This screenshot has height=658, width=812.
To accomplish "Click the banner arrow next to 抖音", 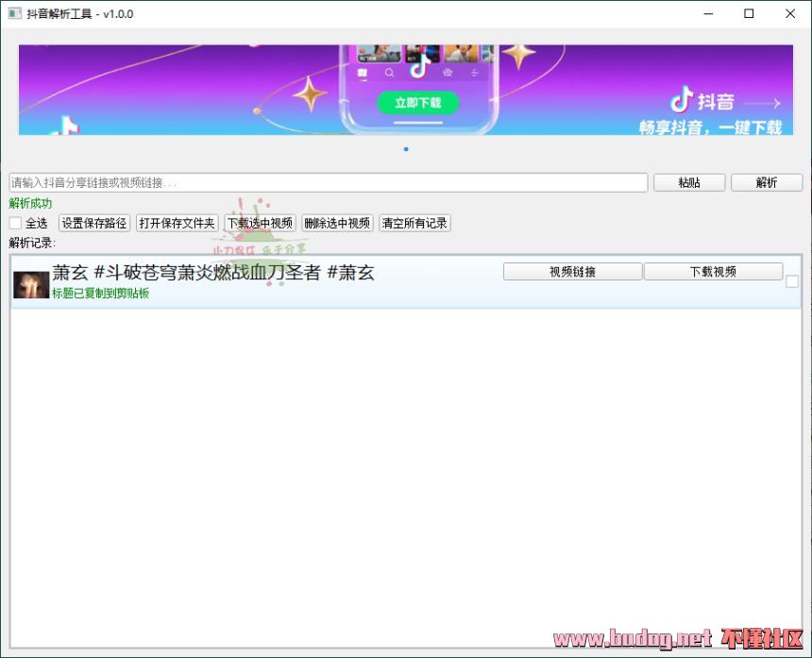I will coord(762,103).
